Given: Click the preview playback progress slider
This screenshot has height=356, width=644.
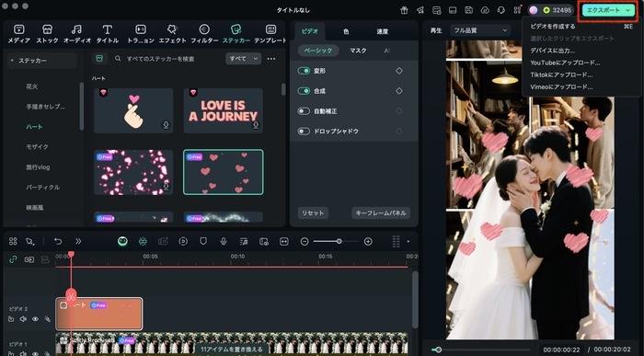Looking at the screenshot, I should (x=480, y=350).
